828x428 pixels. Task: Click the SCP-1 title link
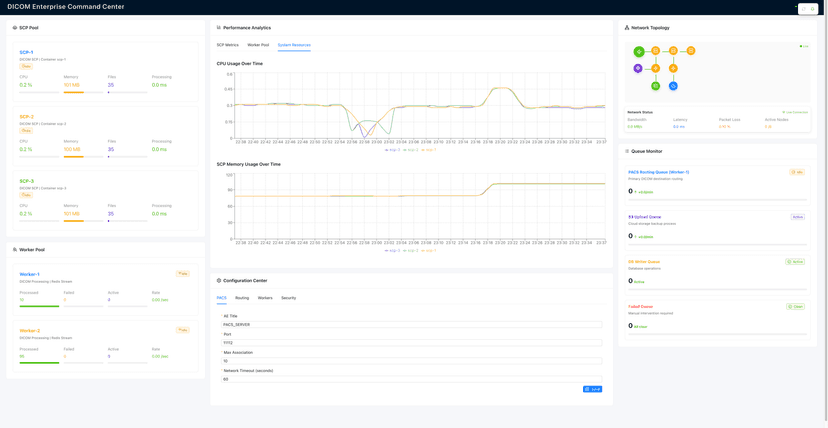[x=26, y=52]
